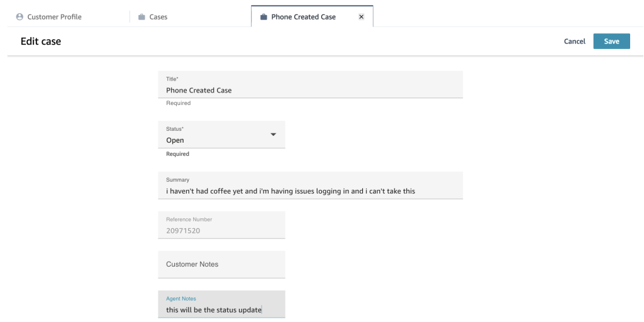
Task: Open the Status field showing Open
Action: pyautogui.click(x=214, y=140)
